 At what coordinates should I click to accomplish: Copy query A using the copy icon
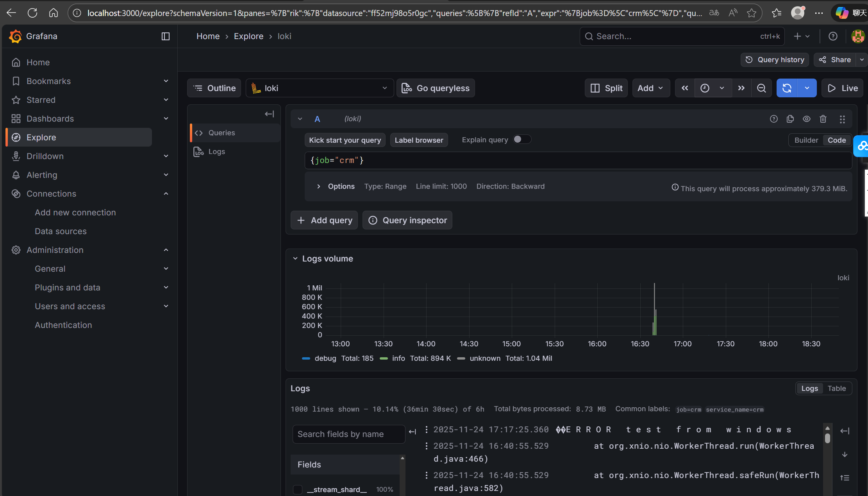(790, 119)
